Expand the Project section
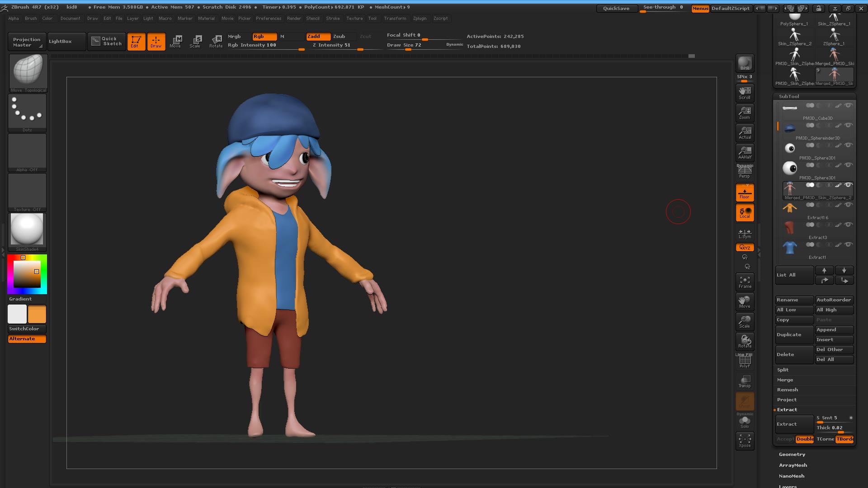The image size is (868, 488). click(x=787, y=400)
